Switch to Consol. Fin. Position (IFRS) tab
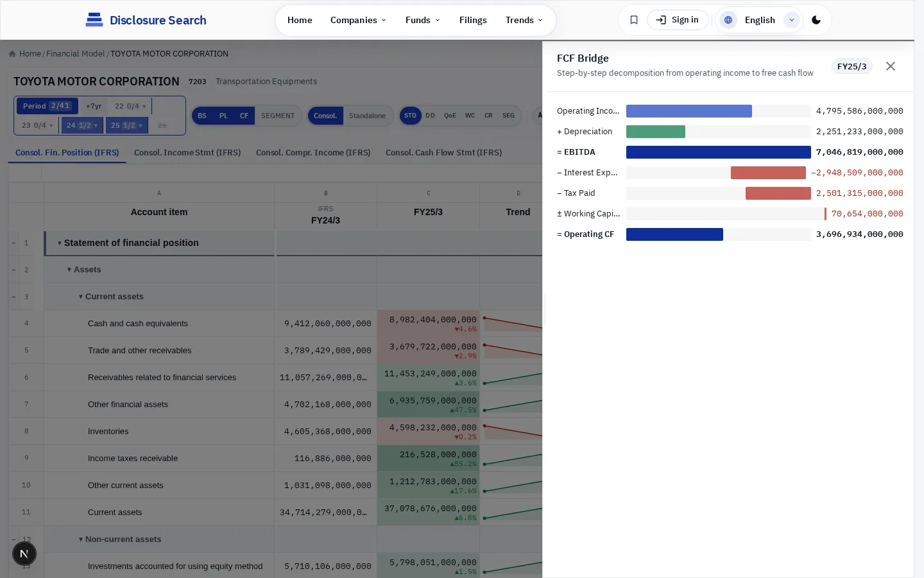The image size is (924, 578). tap(67, 152)
